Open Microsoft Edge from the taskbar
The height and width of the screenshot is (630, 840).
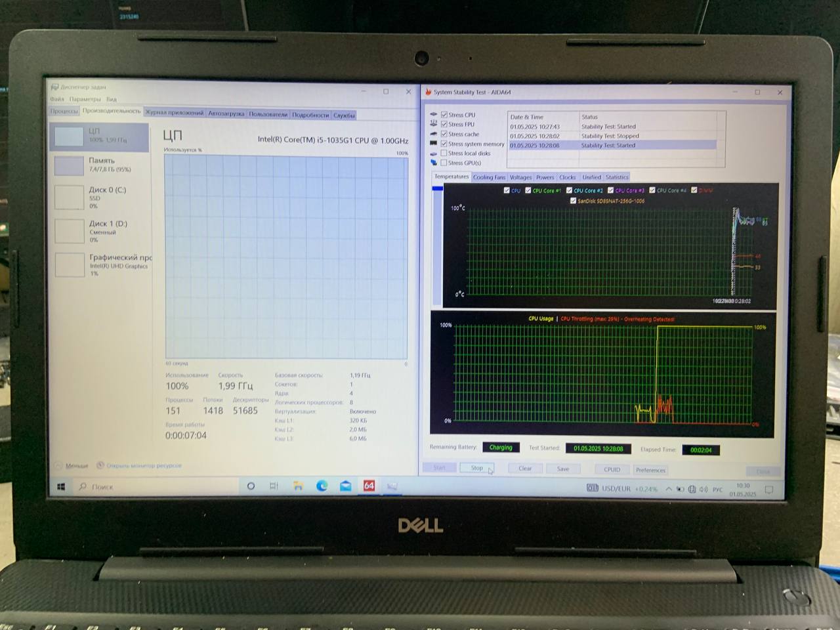[x=322, y=486]
